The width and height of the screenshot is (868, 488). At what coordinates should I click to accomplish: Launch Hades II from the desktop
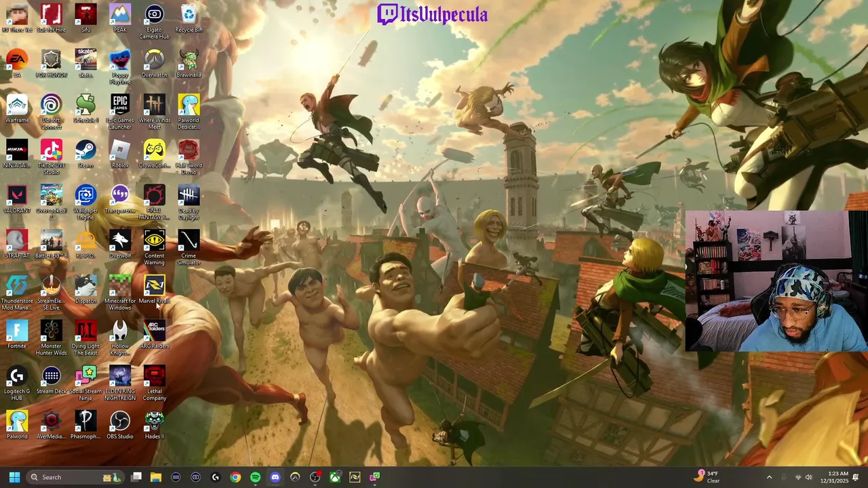coord(154,425)
